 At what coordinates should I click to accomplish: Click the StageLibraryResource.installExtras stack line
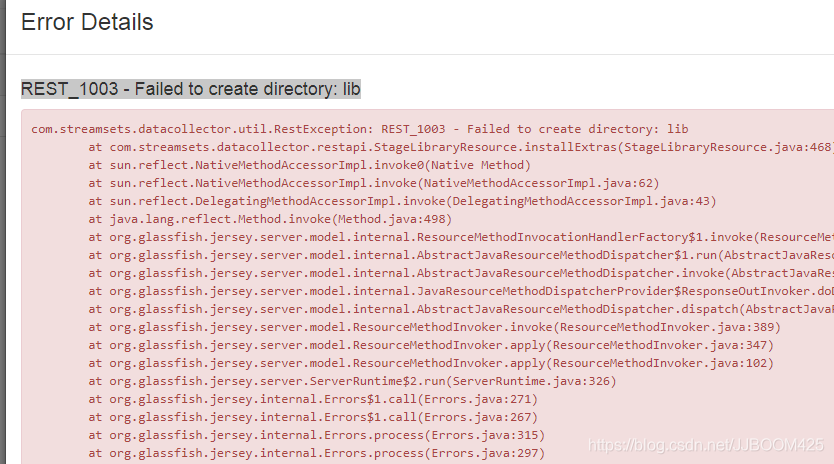coord(461,147)
